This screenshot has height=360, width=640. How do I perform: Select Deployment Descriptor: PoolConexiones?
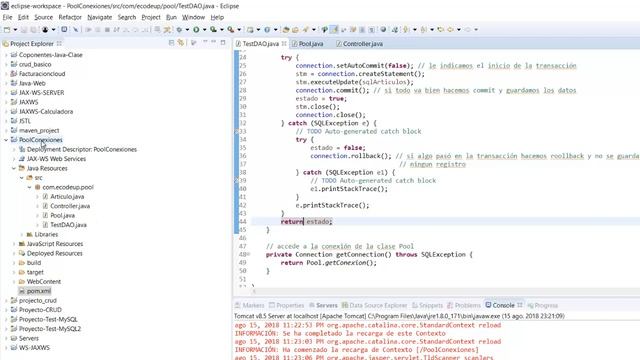point(82,149)
